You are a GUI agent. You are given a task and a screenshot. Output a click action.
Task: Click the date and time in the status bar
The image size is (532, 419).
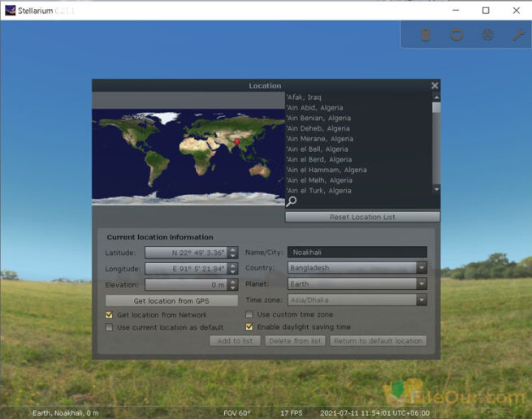coord(375,413)
